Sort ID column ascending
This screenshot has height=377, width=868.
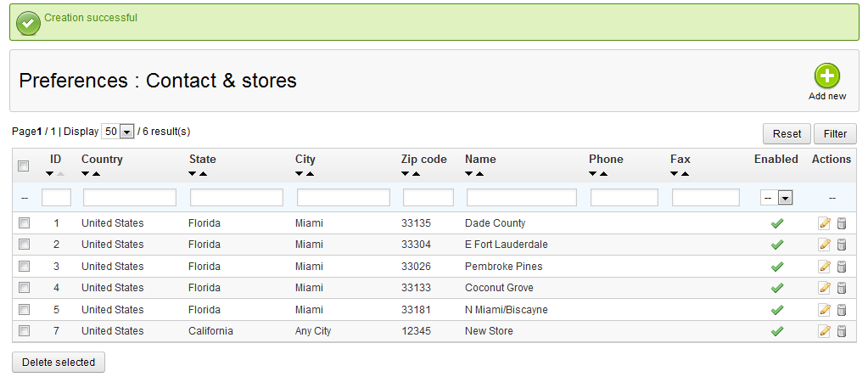tap(61, 174)
